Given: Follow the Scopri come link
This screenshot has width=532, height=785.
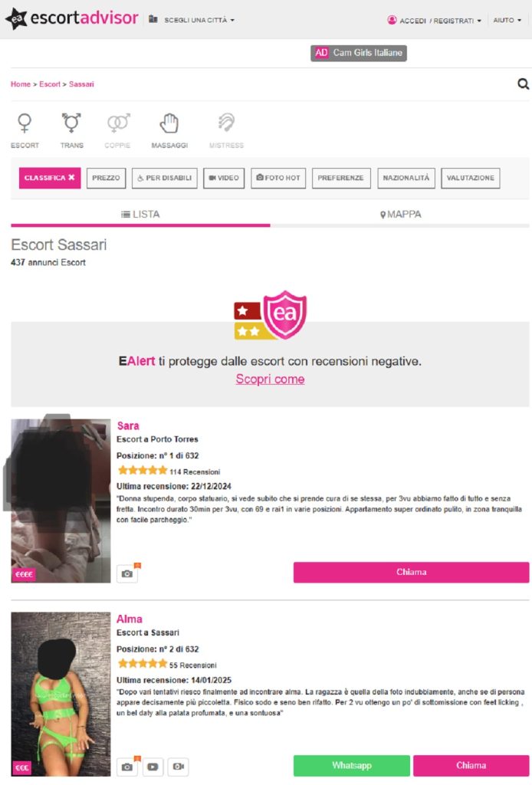Looking at the screenshot, I should 271,379.
